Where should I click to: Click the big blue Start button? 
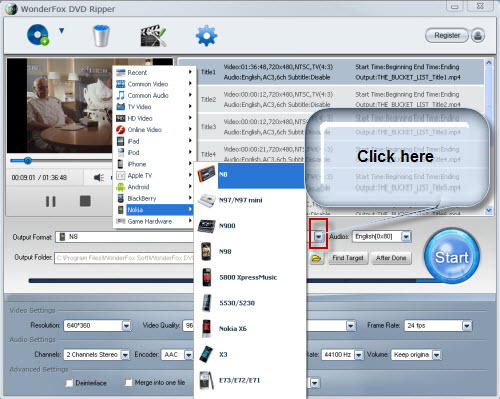point(452,257)
